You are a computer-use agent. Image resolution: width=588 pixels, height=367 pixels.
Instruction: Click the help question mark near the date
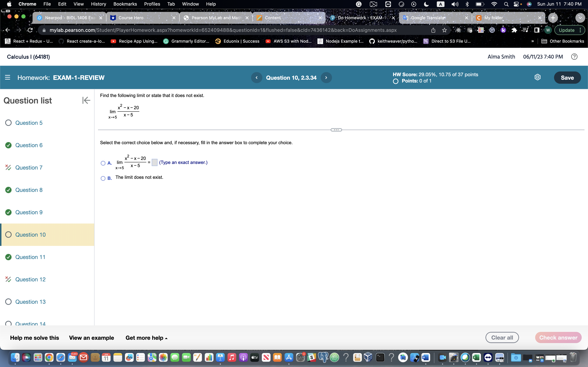[574, 57]
